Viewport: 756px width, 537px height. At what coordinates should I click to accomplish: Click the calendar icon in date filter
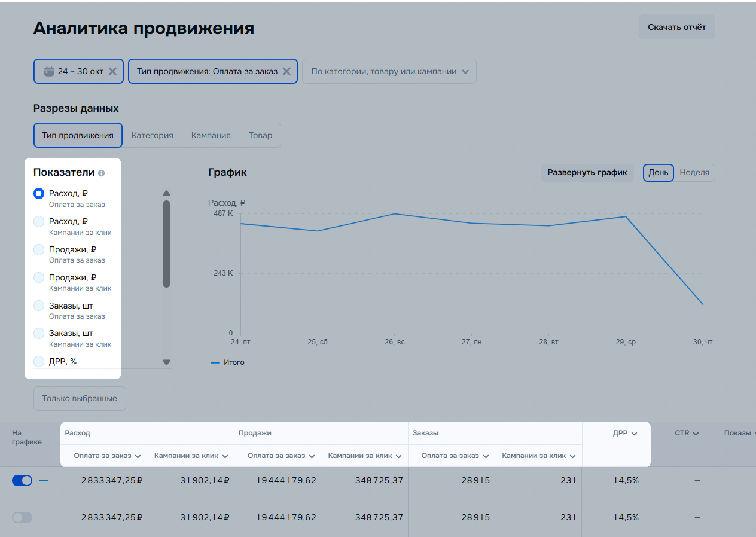click(x=49, y=71)
